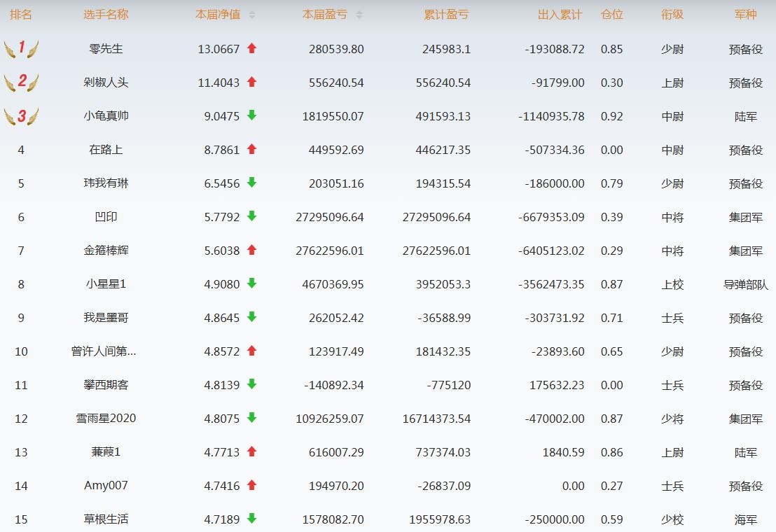Sort by 本届盈亏 using sort arrows

359,15
